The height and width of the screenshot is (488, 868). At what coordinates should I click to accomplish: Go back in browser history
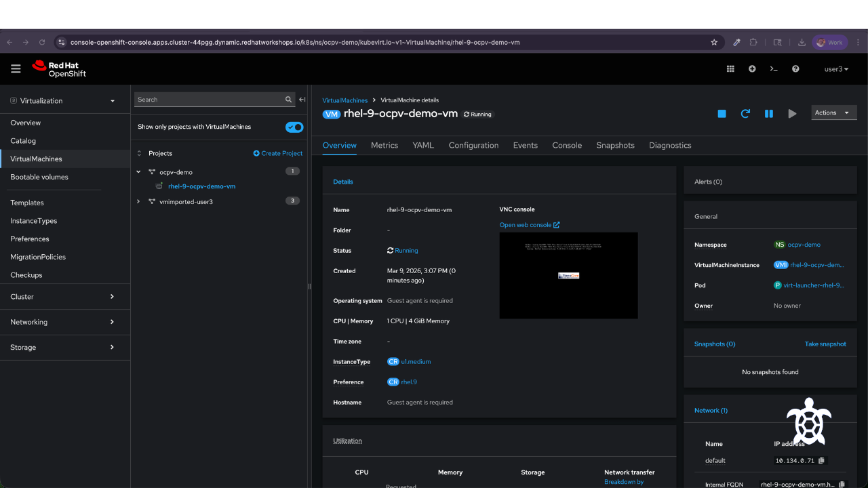tap(9, 42)
